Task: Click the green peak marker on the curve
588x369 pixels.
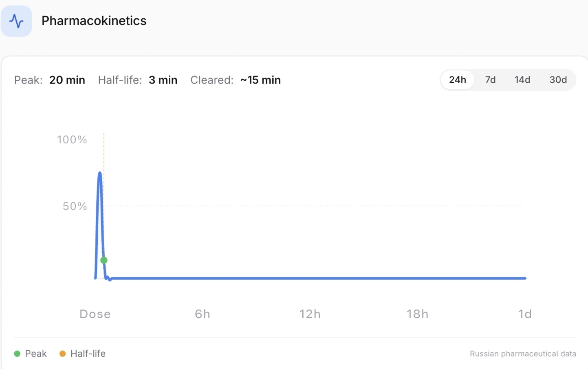Action: pos(104,260)
